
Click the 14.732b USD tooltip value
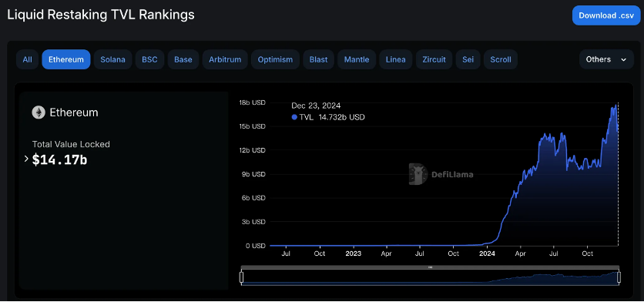(x=342, y=117)
